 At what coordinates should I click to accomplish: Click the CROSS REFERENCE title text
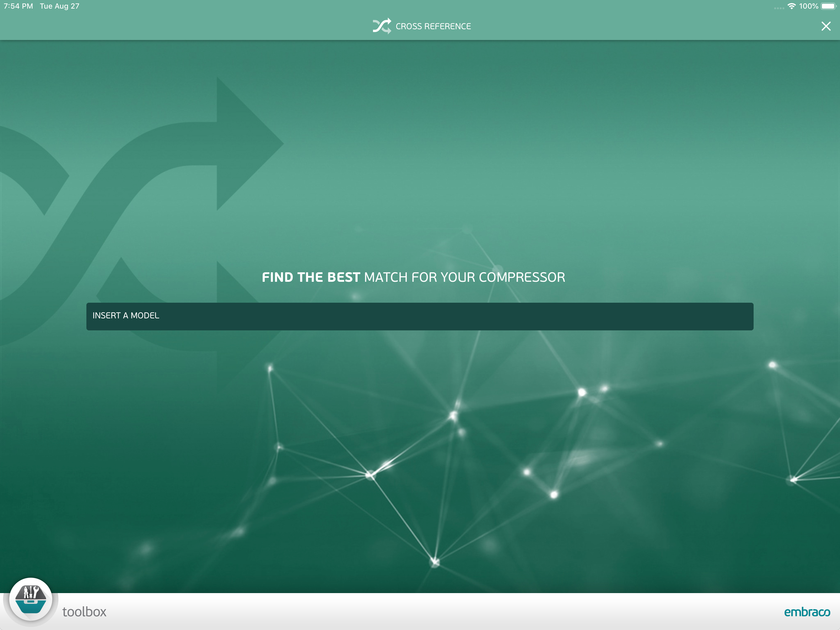pos(433,26)
